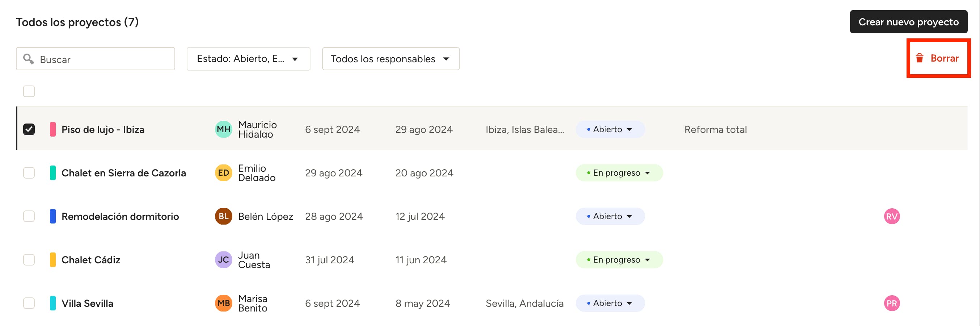The width and height of the screenshot is (980, 326).
Task: Open the Abierto status dropdown for Villa Sevilla
Action: tap(610, 303)
